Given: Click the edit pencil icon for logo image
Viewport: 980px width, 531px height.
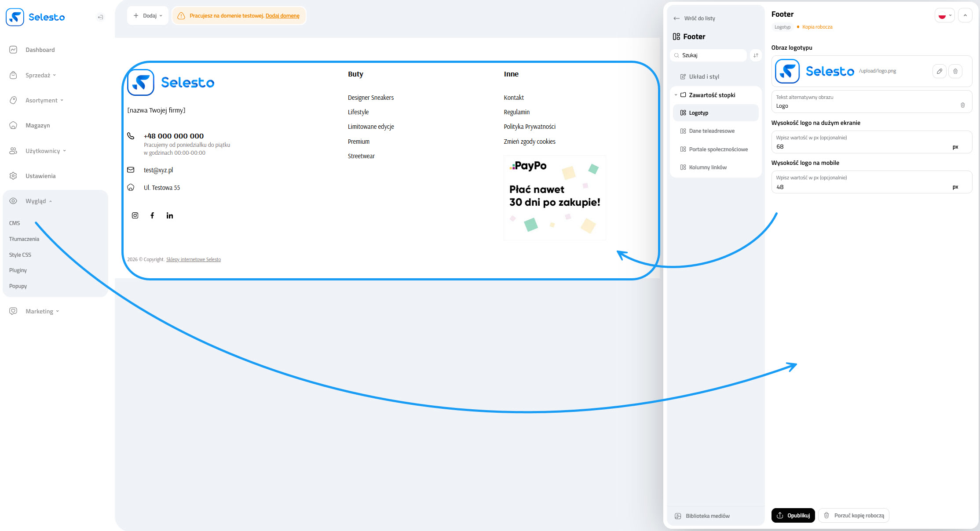Looking at the screenshot, I should (x=939, y=71).
